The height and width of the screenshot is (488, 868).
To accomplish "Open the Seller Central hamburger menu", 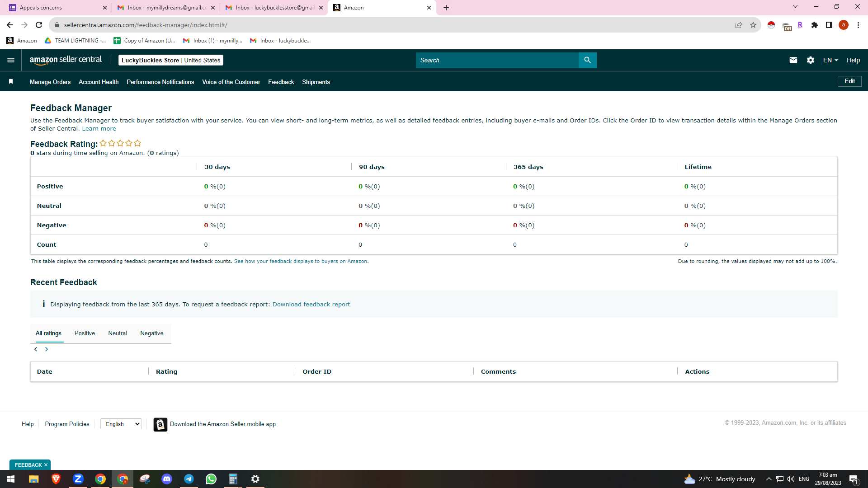I will click(x=11, y=60).
